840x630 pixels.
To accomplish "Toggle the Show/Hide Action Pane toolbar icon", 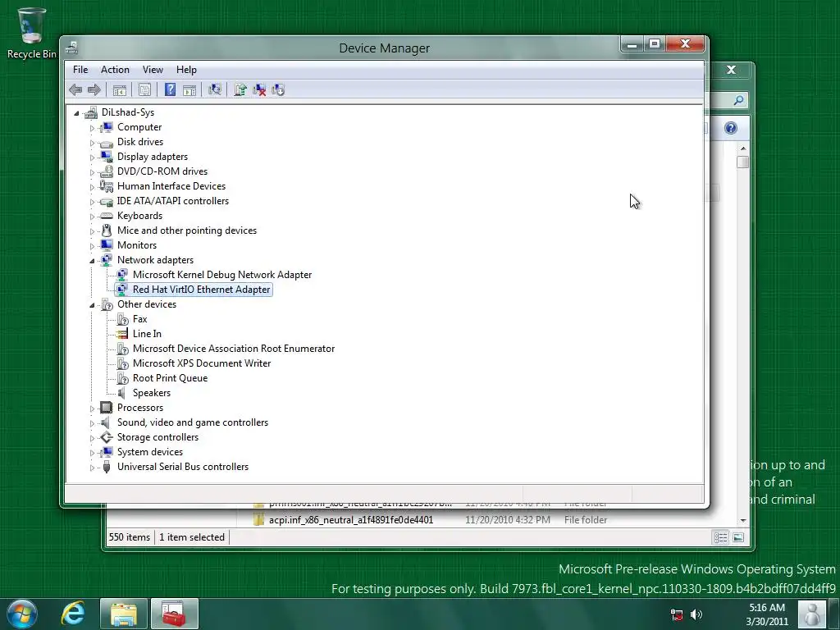I will pos(189,90).
